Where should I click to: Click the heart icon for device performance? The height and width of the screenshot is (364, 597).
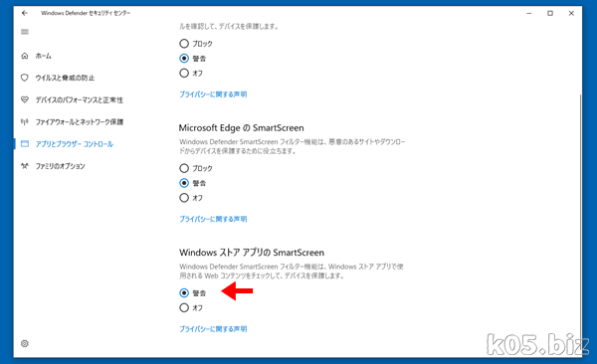(25, 99)
